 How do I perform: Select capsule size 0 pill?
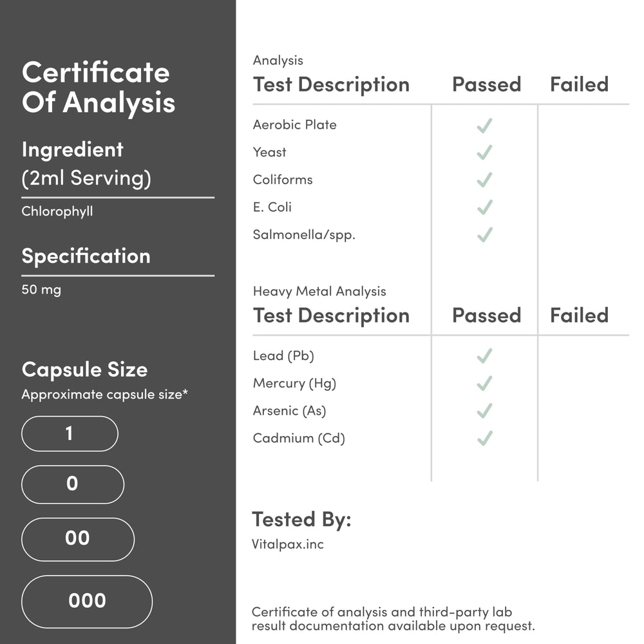[72, 484]
